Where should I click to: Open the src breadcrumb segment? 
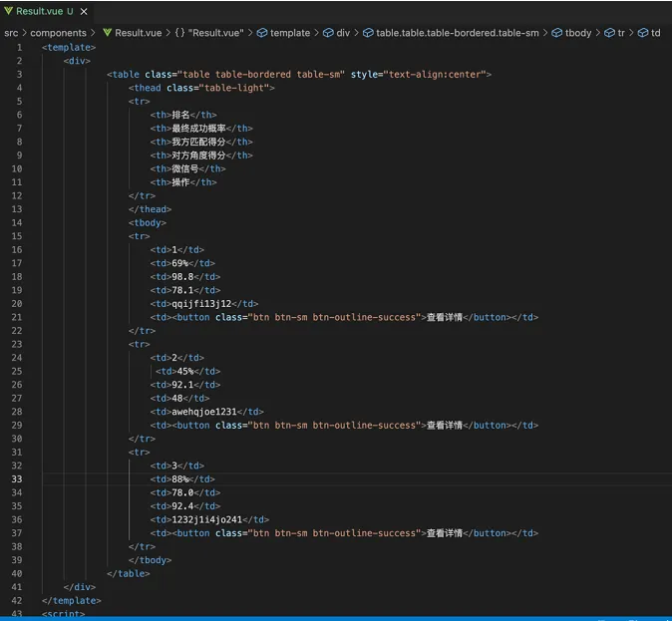point(11,33)
